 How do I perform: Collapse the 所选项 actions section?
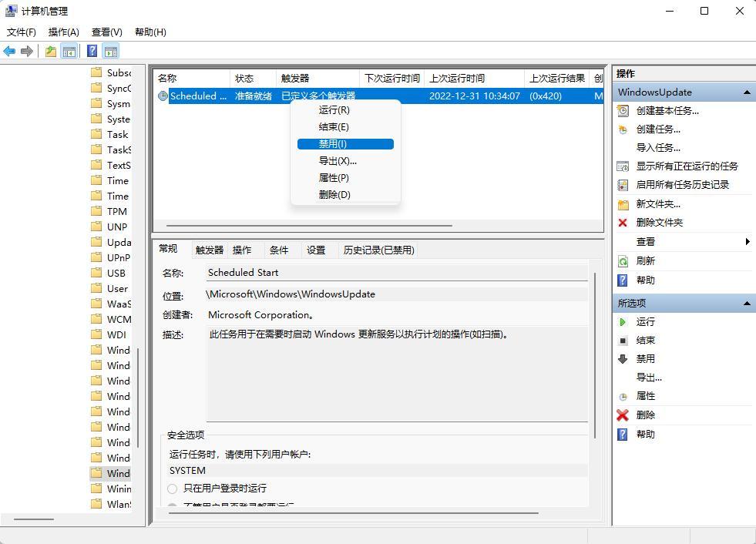(x=747, y=304)
